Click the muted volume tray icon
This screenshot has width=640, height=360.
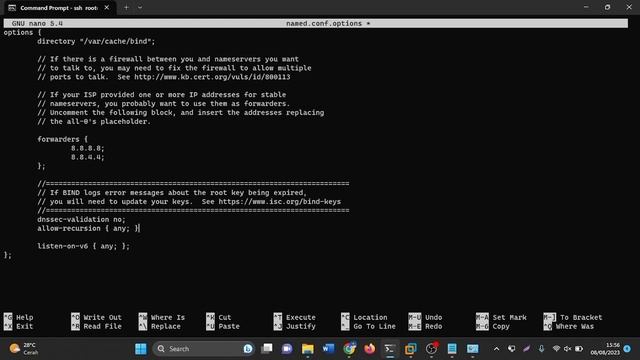pos(567,349)
